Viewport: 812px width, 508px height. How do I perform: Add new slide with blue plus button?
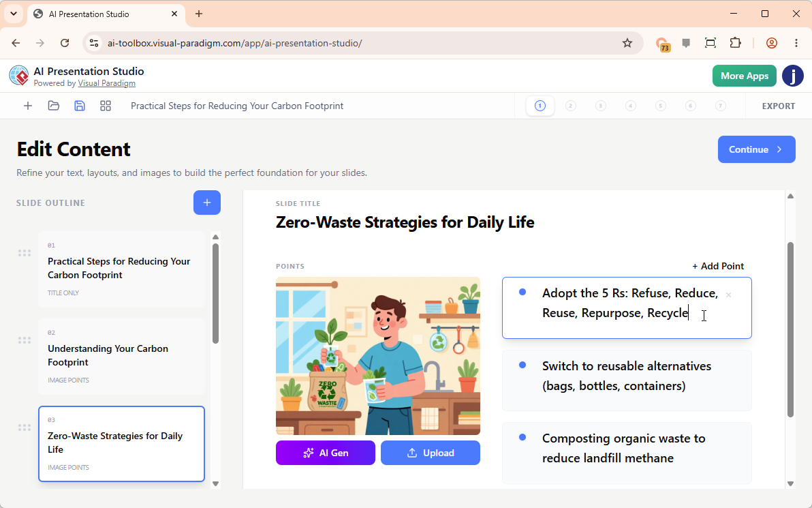(207, 203)
